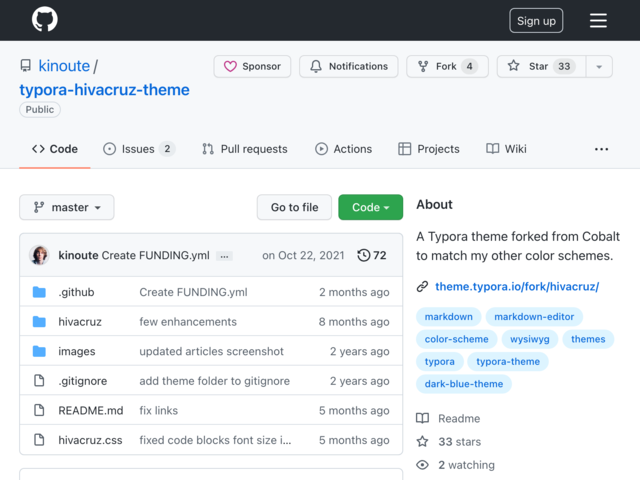Click kinoute author name in the latest commit
This screenshot has height=480, width=640.
pos(78,256)
